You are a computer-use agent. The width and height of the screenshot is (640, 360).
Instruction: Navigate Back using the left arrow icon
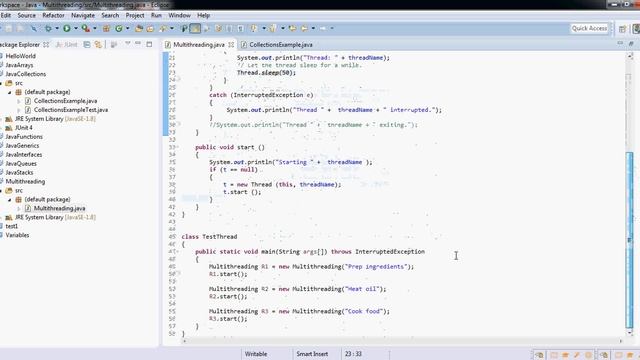pyautogui.click(x=304, y=28)
